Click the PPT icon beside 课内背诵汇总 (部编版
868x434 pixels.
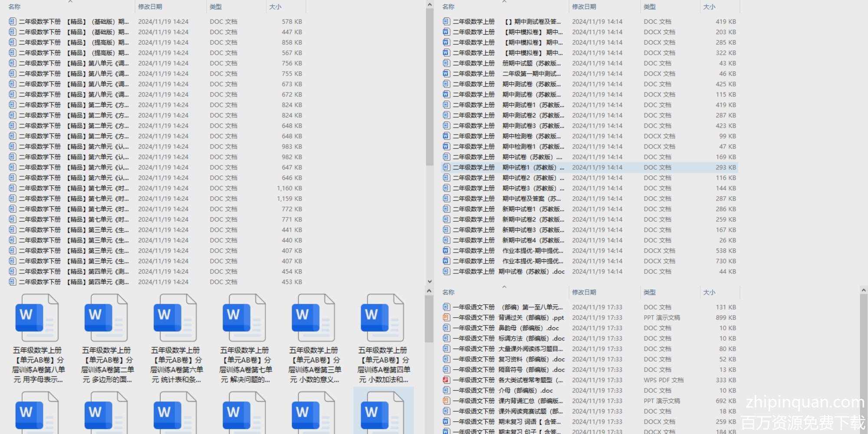point(446,401)
